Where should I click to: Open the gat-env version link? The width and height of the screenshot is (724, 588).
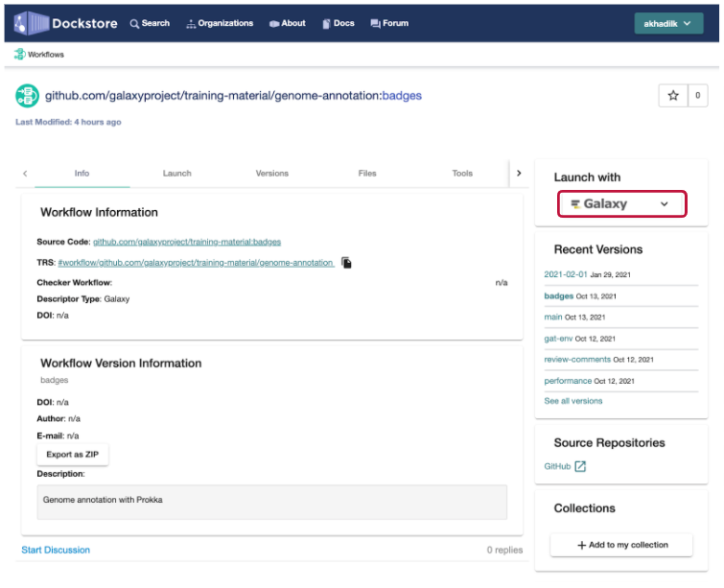pyautogui.click(x=558, y=339)
